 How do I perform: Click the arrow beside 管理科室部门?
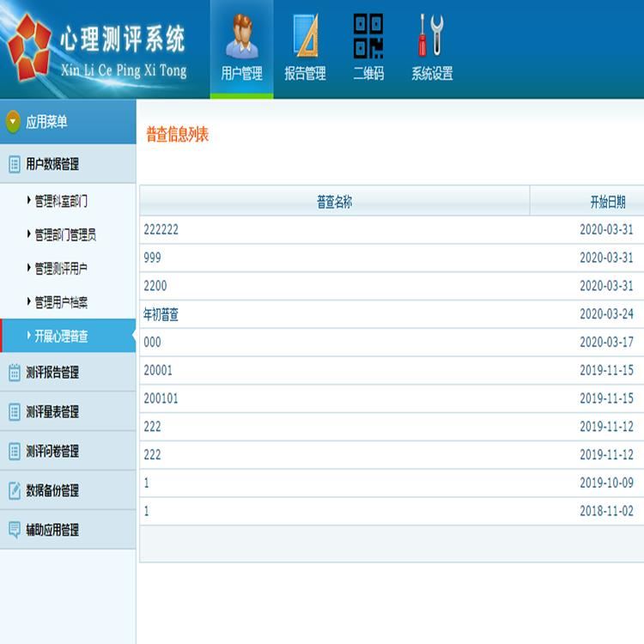(28, 200)
